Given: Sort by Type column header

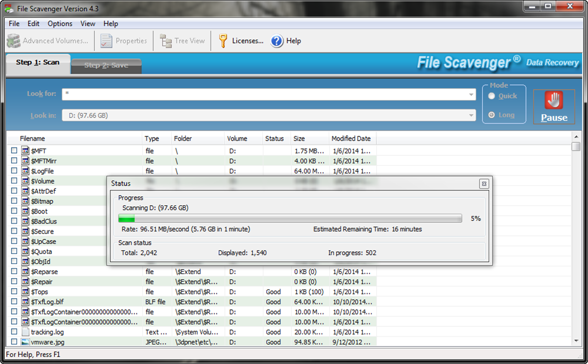Looking at the screenshot, I should [157, 139].
